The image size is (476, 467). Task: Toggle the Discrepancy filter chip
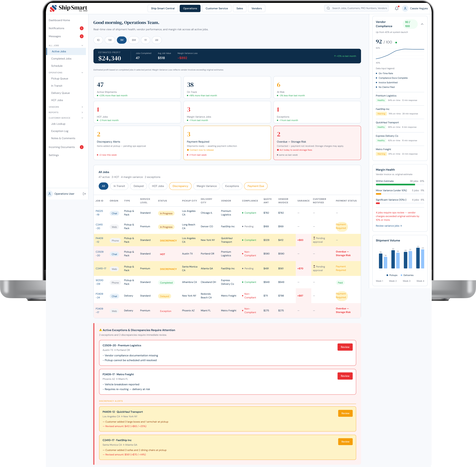180,186
